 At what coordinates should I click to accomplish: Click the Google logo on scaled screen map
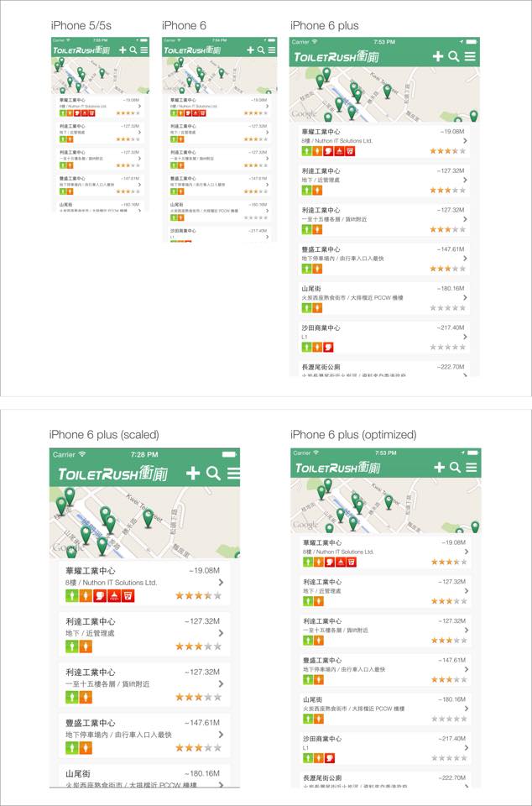[65, 548]
